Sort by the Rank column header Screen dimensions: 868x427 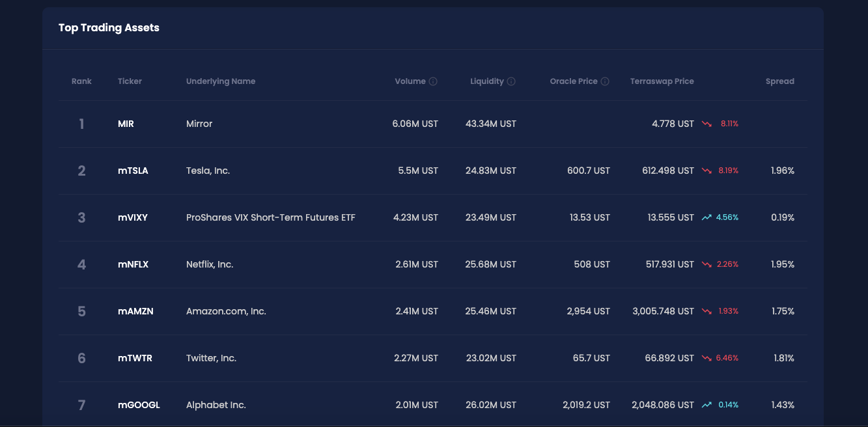pos(81,81)
